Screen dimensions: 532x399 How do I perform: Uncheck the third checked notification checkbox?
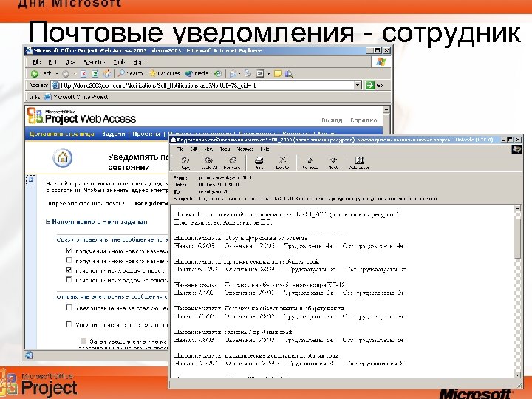[69, 270]
